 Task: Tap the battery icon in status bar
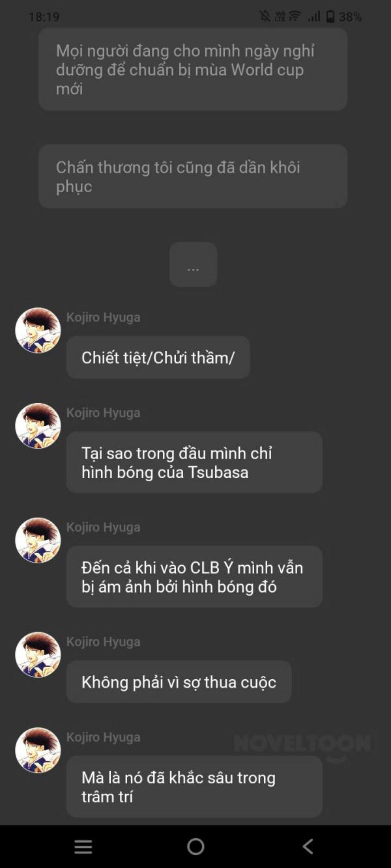coord(330,17)
